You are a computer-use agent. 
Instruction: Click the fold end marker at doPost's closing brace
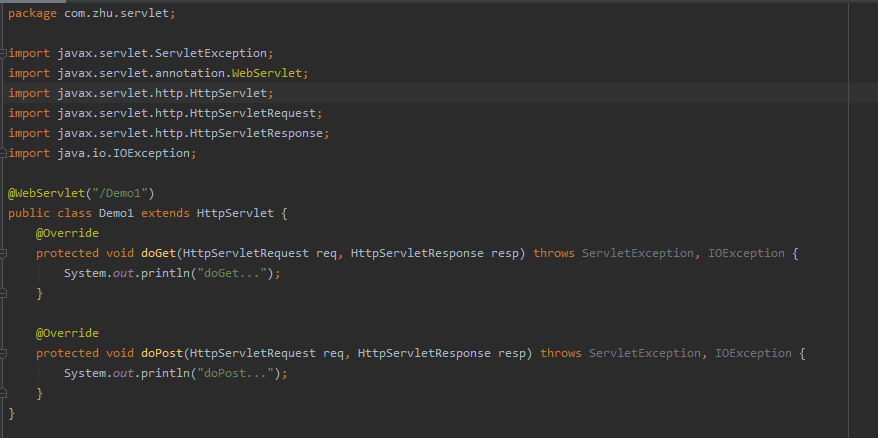click(3, 393)
